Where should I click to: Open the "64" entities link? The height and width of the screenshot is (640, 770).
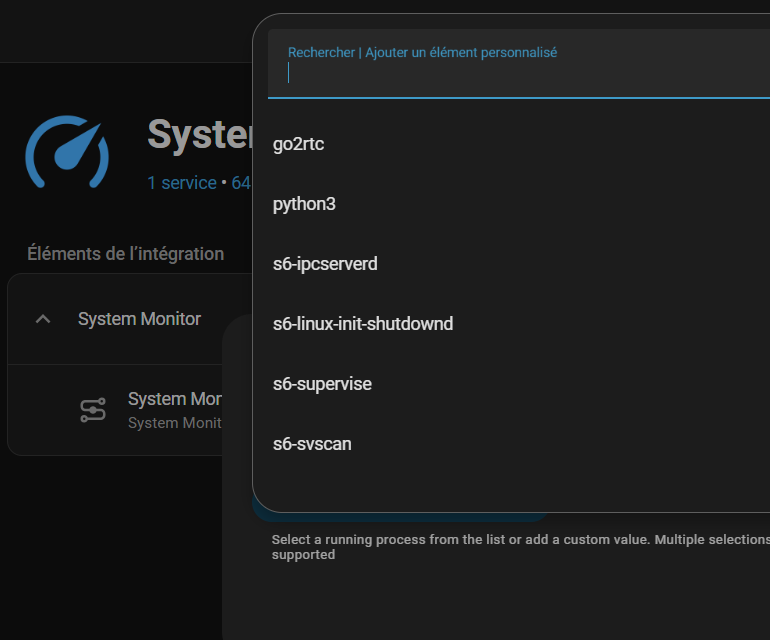coord(240,183)
